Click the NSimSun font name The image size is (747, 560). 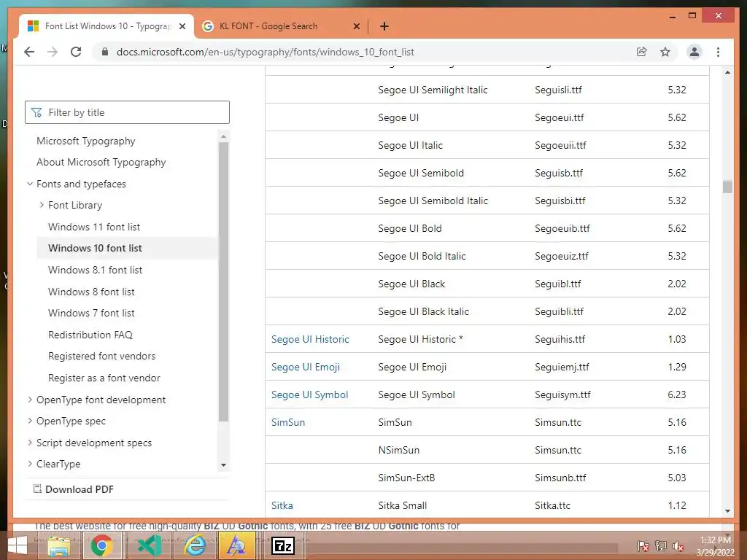pyautogui.click(x=399, y=450)
